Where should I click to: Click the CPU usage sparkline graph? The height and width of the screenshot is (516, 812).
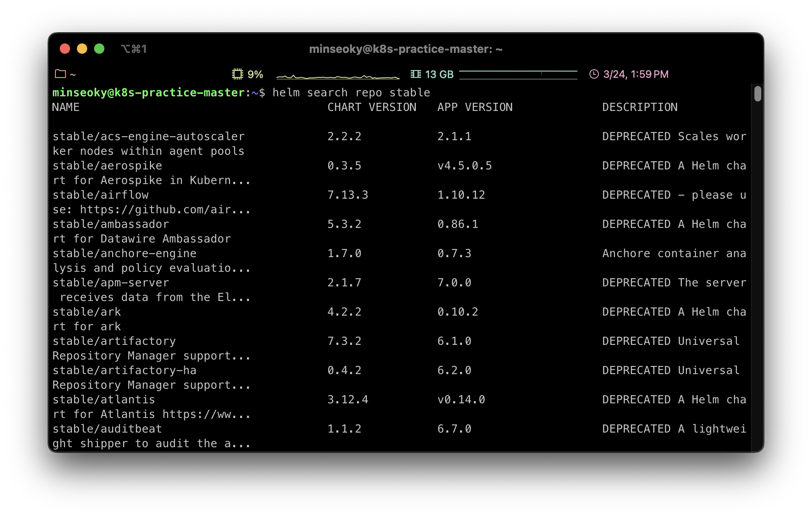[338, 76]
